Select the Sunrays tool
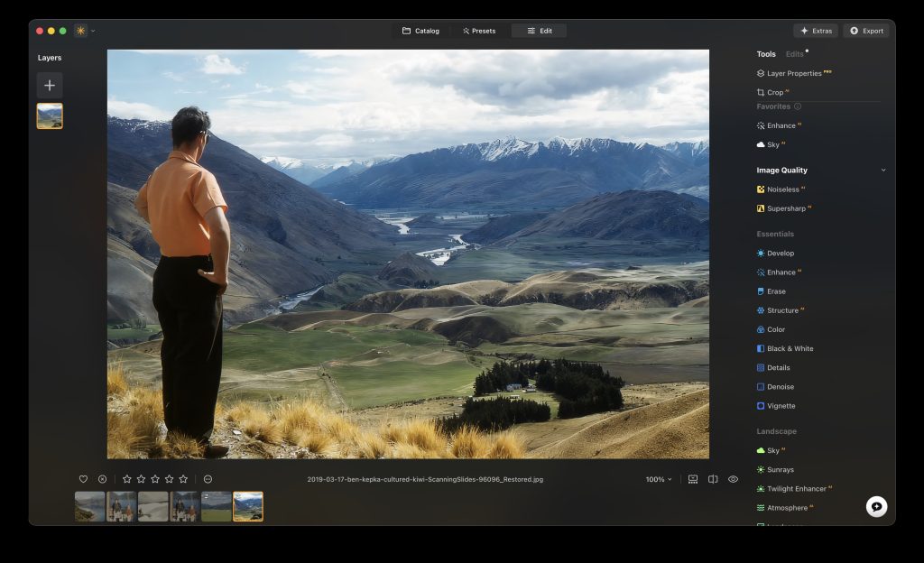924x563 pixels. coord(778,468)
